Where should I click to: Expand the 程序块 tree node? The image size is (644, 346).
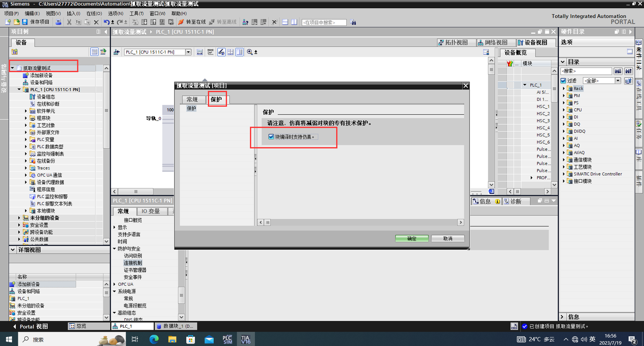coord(26,118)
